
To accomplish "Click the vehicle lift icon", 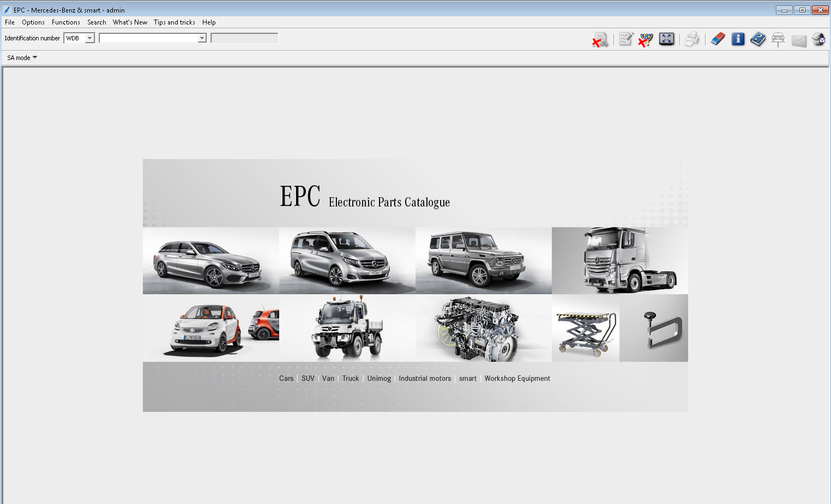I will tap(778, 39).
